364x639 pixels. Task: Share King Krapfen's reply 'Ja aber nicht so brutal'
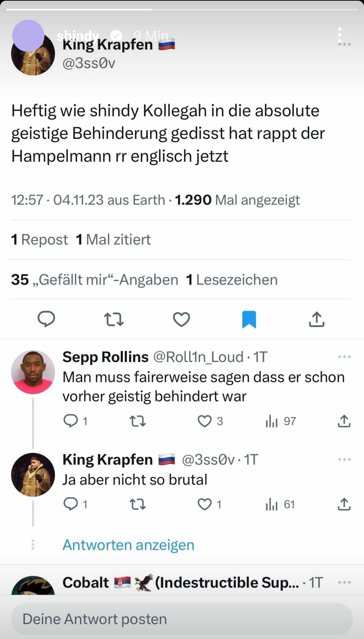[344, 504]
